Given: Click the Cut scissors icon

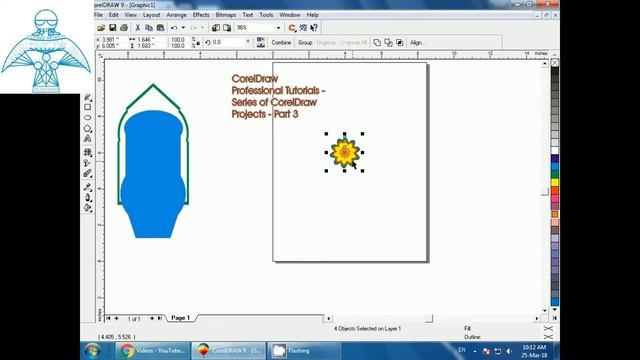Looking at the screenshot, I should pyautogui.click(x=138, y=28).
